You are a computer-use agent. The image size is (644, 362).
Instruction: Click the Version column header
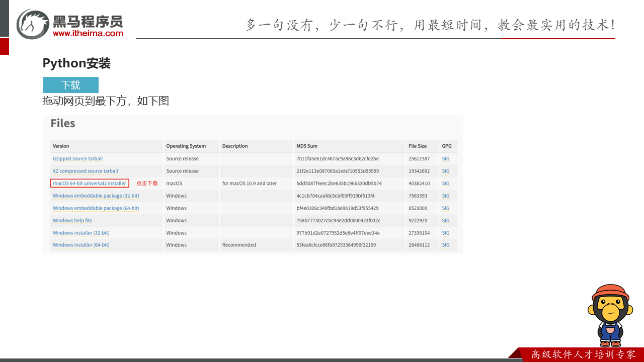click(x=61, y=146)
